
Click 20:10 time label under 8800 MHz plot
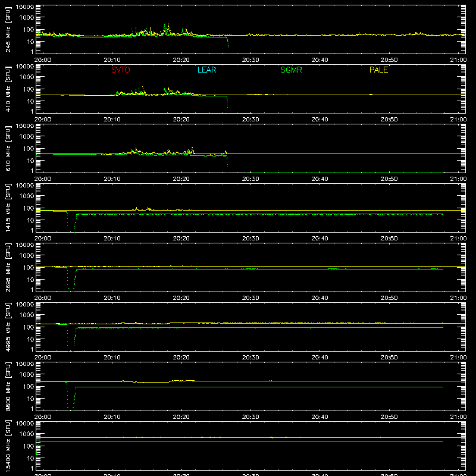point(112,417)
